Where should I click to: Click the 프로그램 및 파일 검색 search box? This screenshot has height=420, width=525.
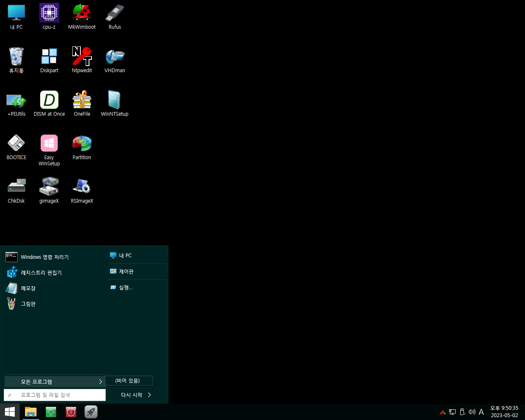pyautogui.click(x=55, y=395)
